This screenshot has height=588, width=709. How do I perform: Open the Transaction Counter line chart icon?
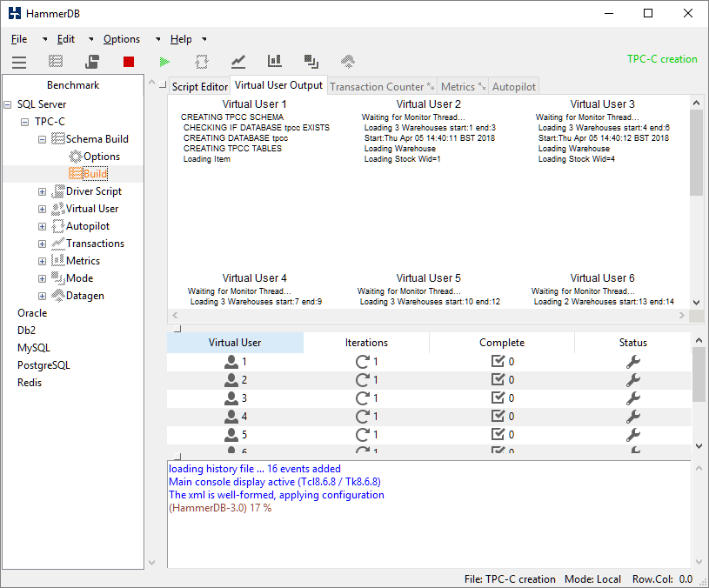(238, 62)
